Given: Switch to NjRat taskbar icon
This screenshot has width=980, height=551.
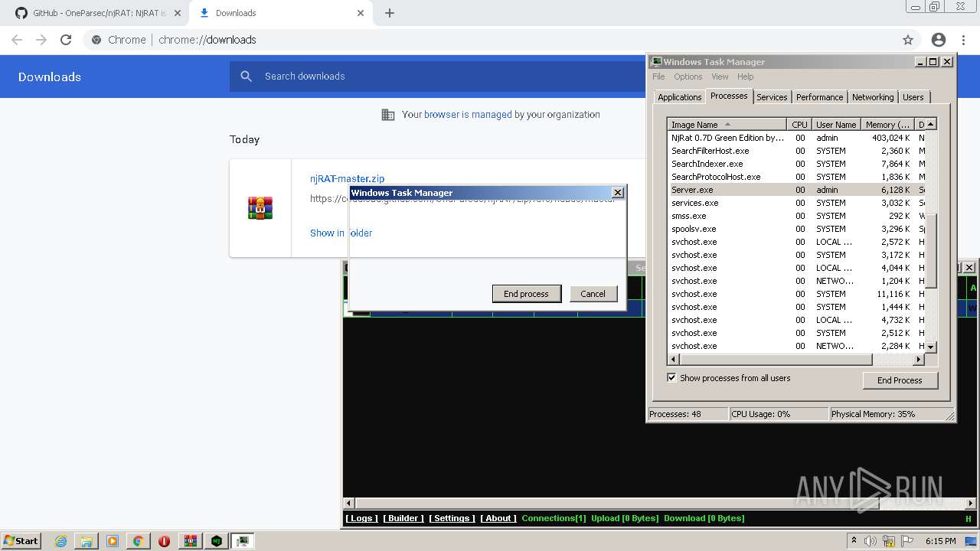Looking at the screenshot, I should [217, 541].
